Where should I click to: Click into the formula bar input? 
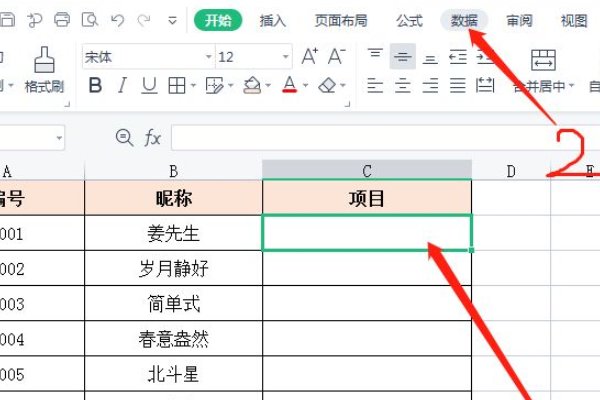(386, 137)
